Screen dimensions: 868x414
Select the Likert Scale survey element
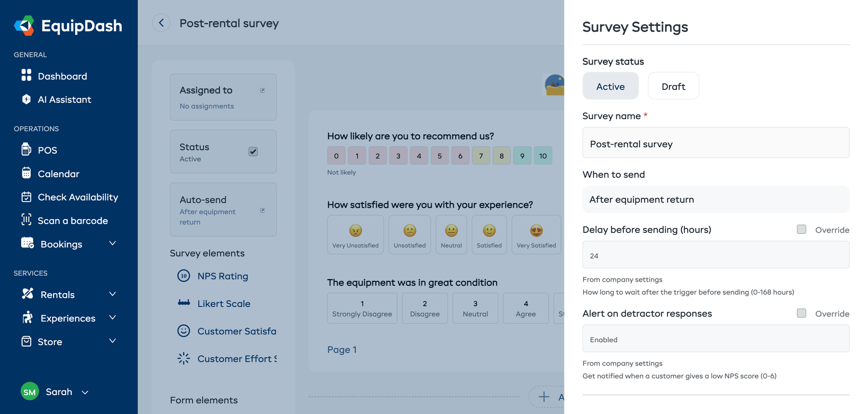tap(224, 304)
